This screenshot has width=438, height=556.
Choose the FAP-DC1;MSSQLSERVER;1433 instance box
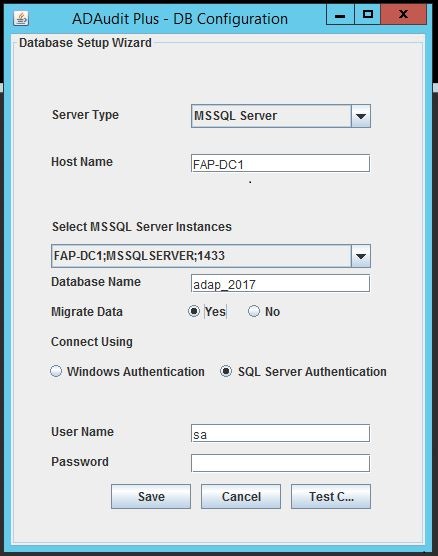(x=211, y=256)
